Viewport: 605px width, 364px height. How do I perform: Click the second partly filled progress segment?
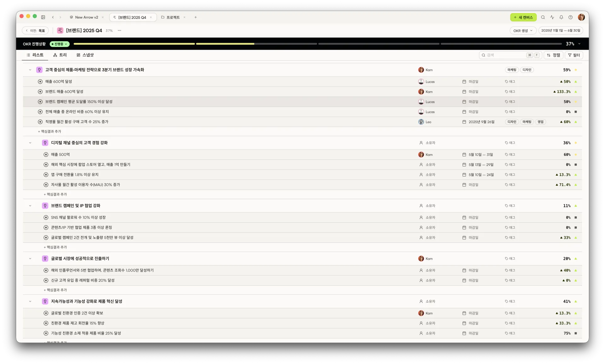click(256, 44)
